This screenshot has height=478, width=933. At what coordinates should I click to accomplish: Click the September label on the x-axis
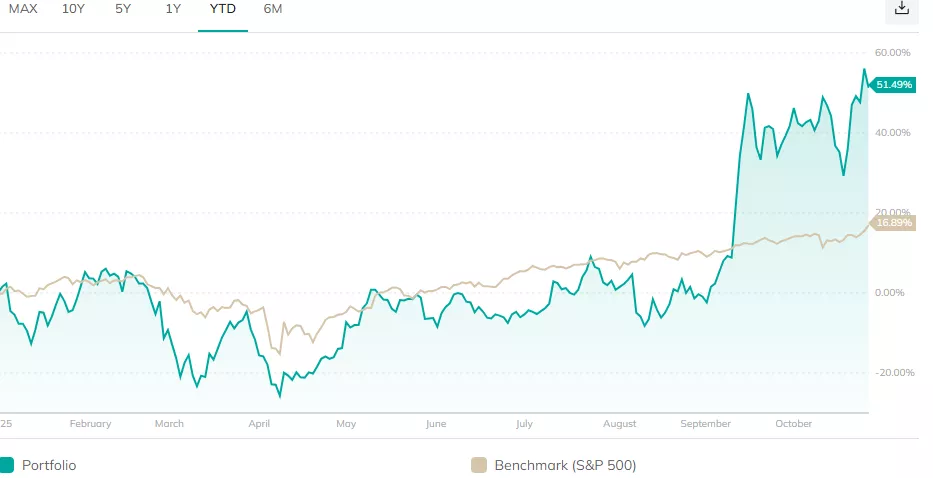[x=705, y=424]
